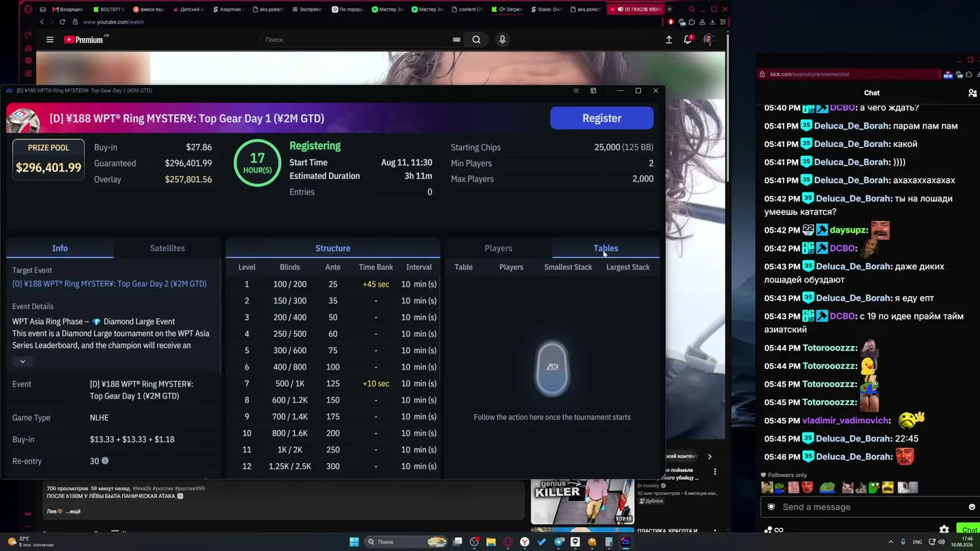Select the Players tab
This screenshot has width=980, height=551.
[x=498, y=248]
